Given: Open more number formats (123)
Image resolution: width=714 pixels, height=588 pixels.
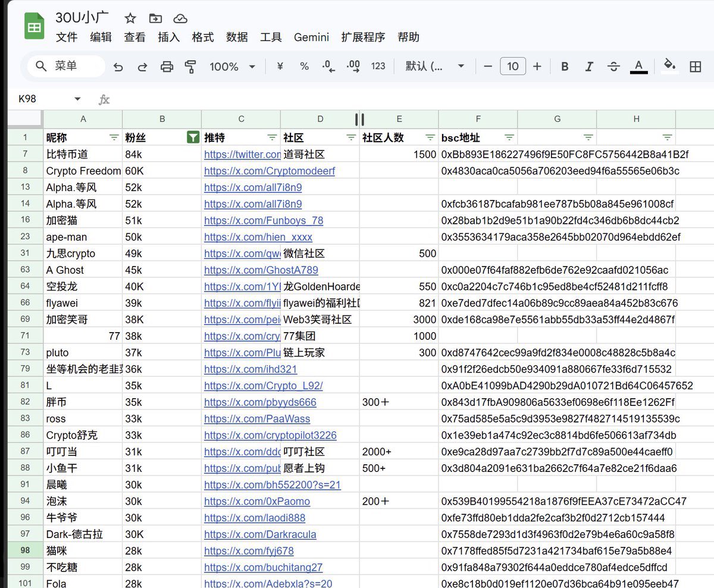Looking at the screenshot, I should click(378, 67).
